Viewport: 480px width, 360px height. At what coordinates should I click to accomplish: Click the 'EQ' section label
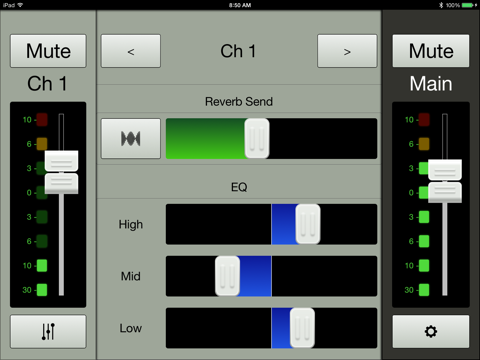(x=239, y=187)
